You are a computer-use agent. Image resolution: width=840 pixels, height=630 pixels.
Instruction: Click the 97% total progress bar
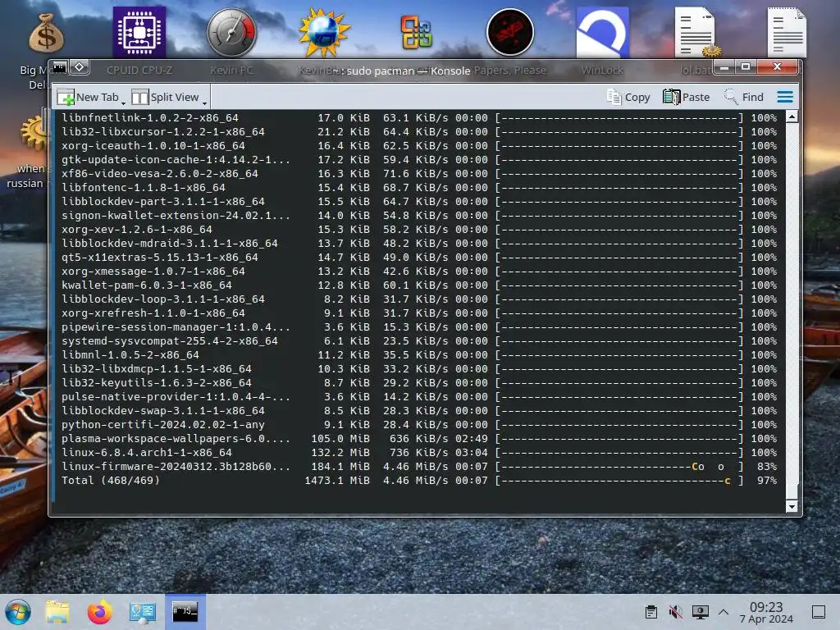(x=620, y=481)
